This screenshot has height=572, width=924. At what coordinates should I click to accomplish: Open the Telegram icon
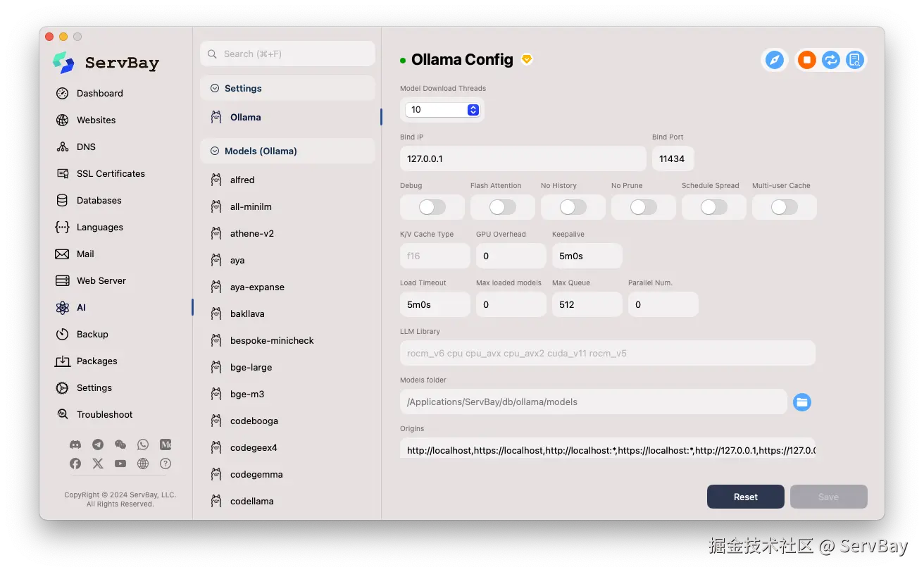(x=98, y=444)
